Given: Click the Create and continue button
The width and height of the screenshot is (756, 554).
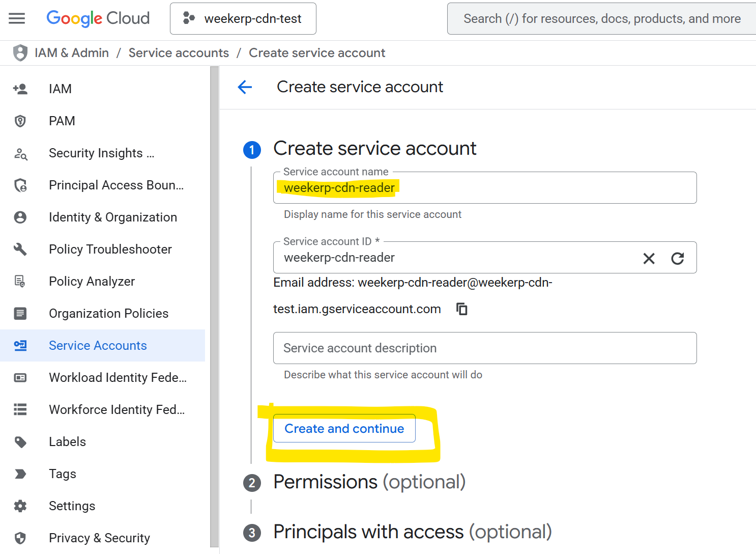Looking at the screenshot, I should coord(344,429).
